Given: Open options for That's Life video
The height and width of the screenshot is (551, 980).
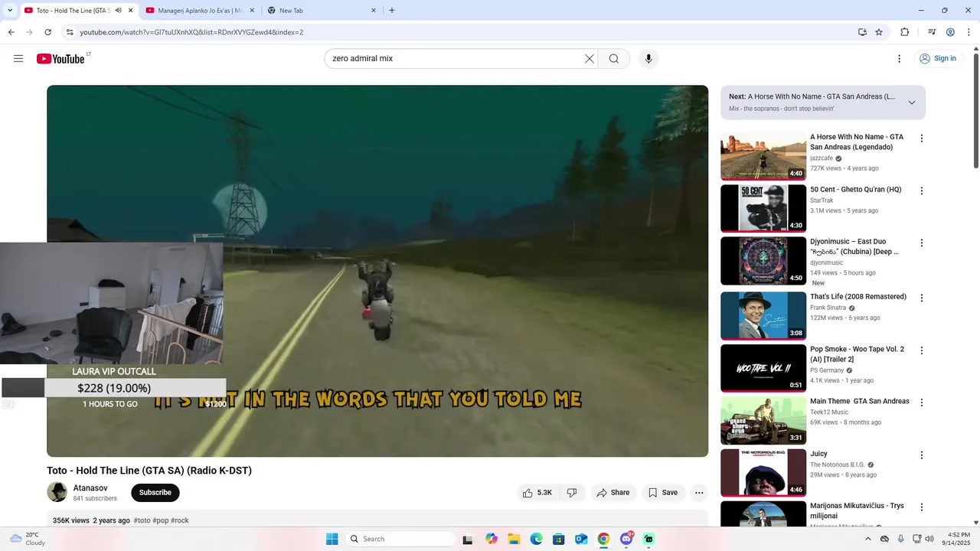Looking at the screenshot, I should (x=922, y=298).
